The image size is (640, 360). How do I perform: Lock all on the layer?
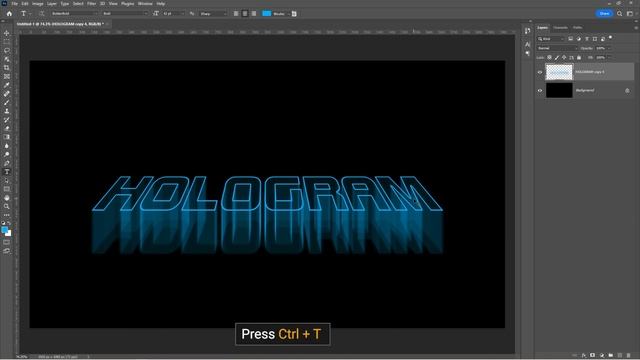tap(579, 58)
